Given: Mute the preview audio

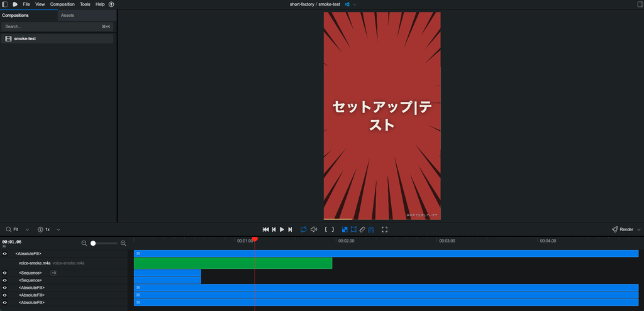Looking at the screenshot, I should tap(314, 229).
